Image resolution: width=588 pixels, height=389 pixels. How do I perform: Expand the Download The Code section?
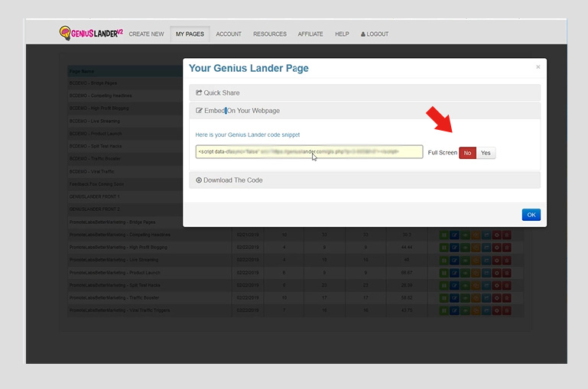[365, 180]
